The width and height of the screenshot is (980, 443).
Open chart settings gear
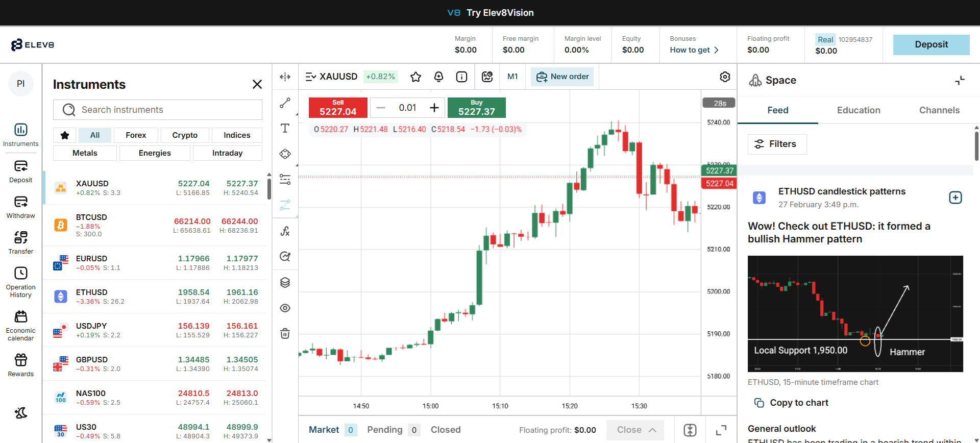click(725, 77)
